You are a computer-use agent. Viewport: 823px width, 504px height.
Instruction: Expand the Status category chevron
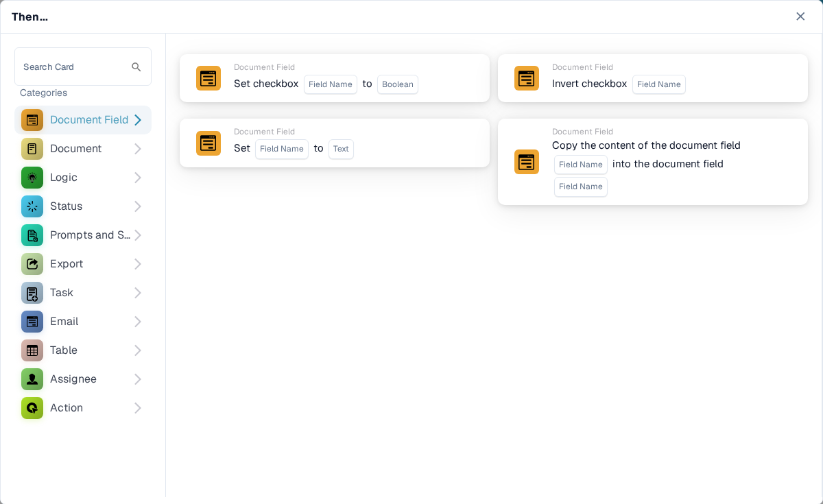click(138, 206)
